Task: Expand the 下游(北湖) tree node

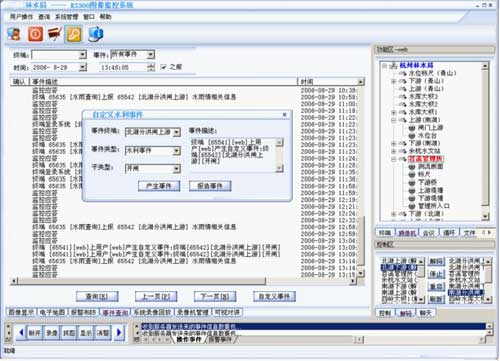Action: 394,214
